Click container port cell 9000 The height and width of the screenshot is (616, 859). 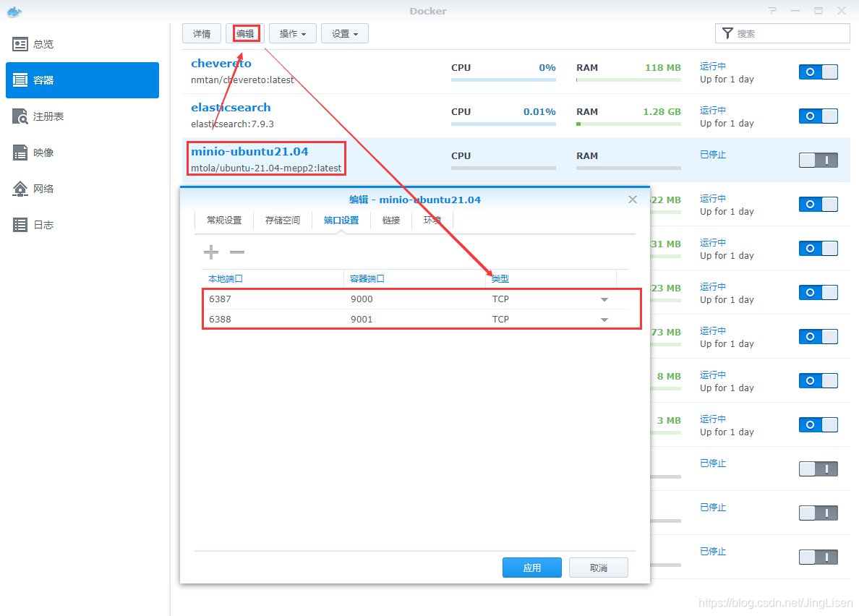point(415,299)
